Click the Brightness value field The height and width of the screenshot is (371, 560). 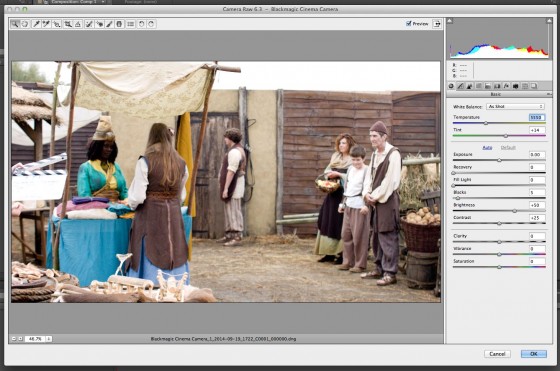point(537,205)
